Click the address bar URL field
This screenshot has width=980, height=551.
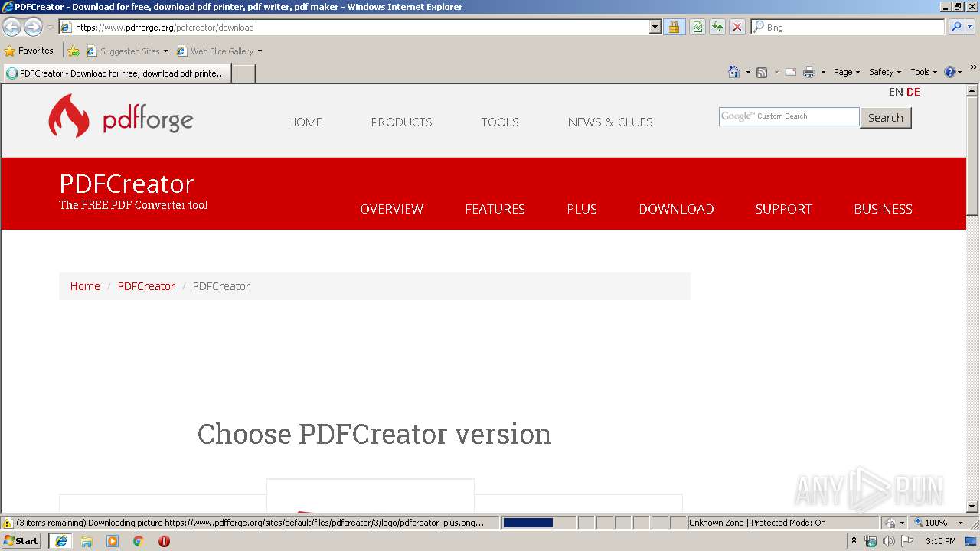click(x=354, y=27)
